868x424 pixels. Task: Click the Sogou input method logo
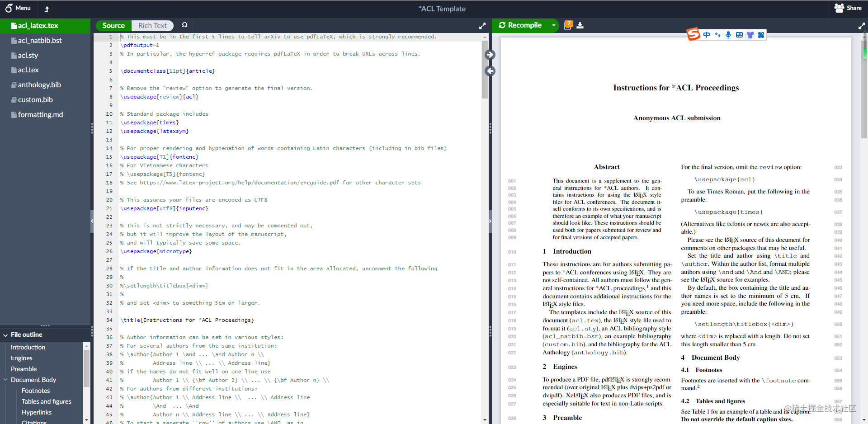693,34
